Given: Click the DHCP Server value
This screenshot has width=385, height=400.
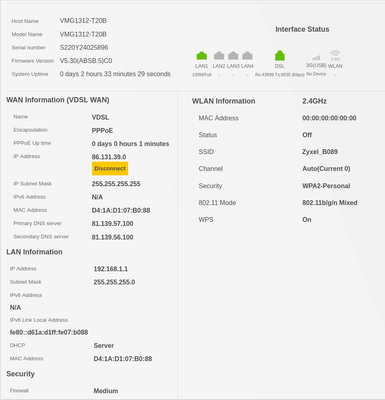Looking at the screenshot, I should pos(104,346).
